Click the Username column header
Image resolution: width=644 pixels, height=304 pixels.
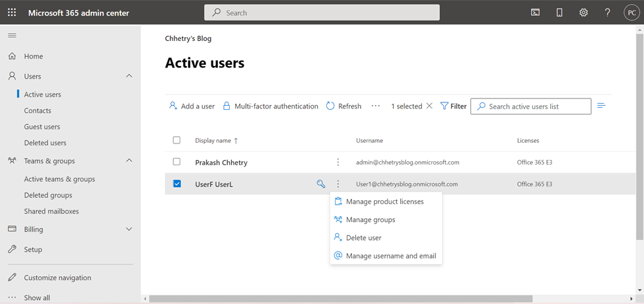(x=369, y=141)
